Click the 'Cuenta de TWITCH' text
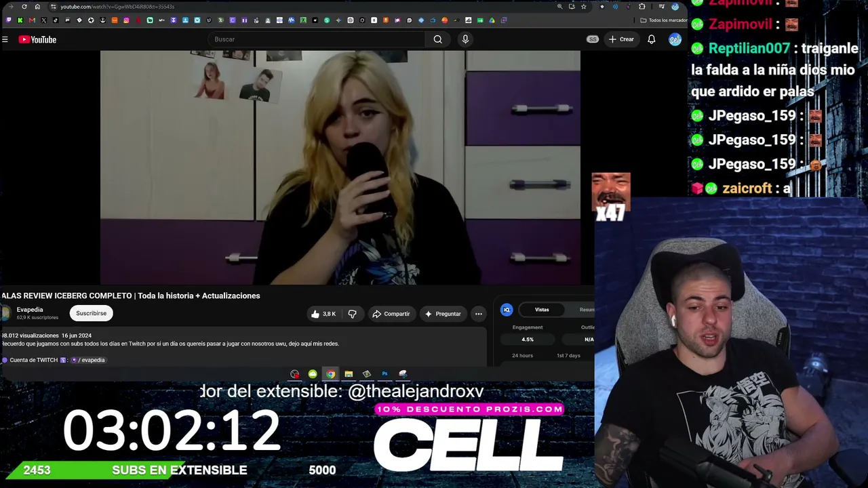Screen dimensions: 868x488 click(x=33, y=360)
